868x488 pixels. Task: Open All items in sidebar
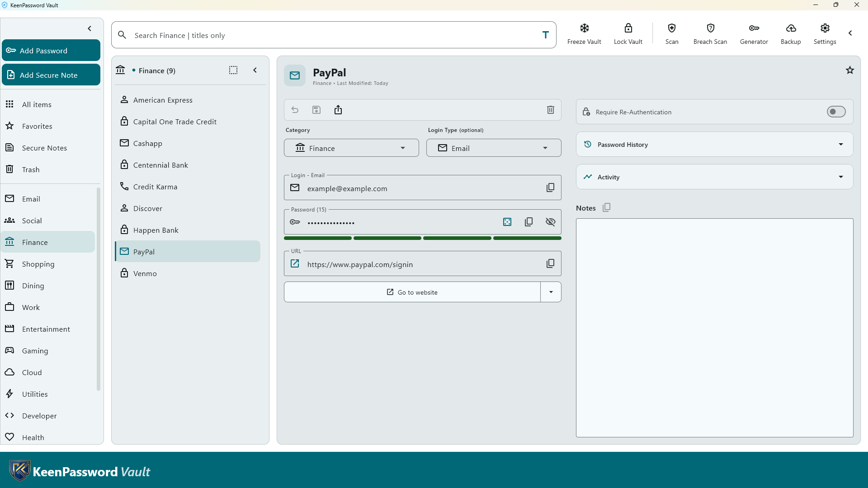coord(48,104)
